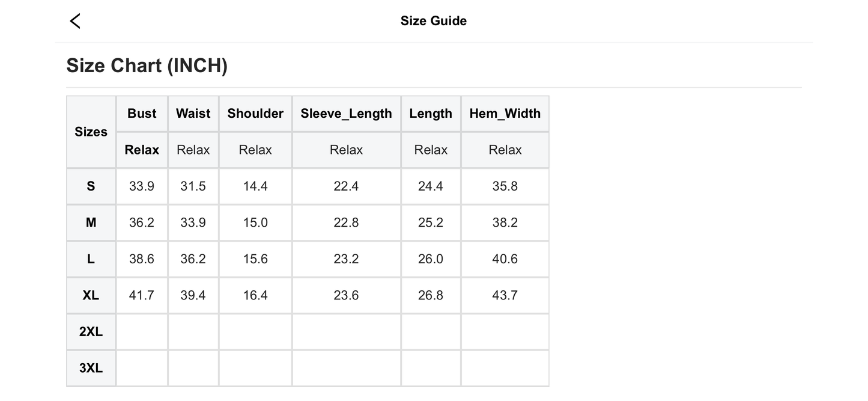Select the Bust column header
The width and height of the screenshot is (868, 401).
(x=142, y=114)
